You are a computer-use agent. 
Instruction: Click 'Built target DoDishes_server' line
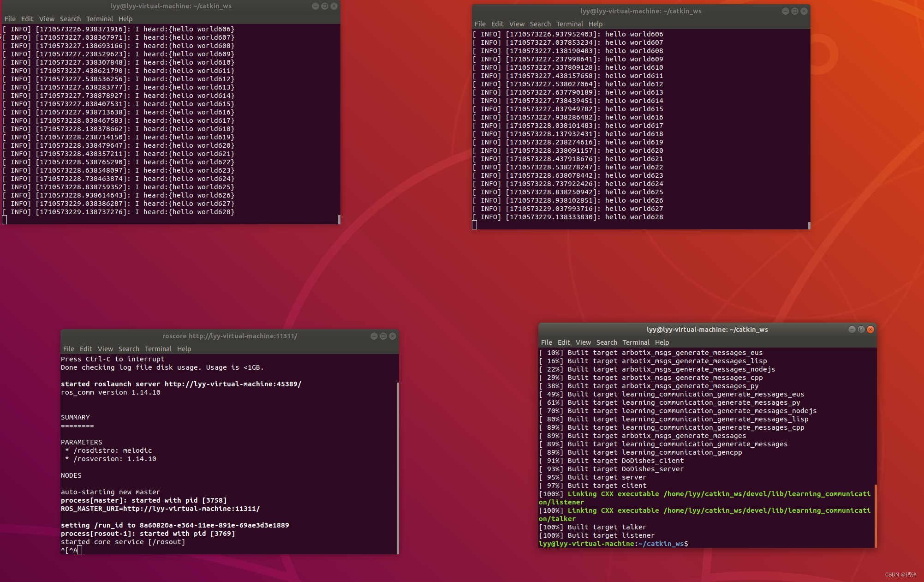pyautogui.click(x=612, y=469)
